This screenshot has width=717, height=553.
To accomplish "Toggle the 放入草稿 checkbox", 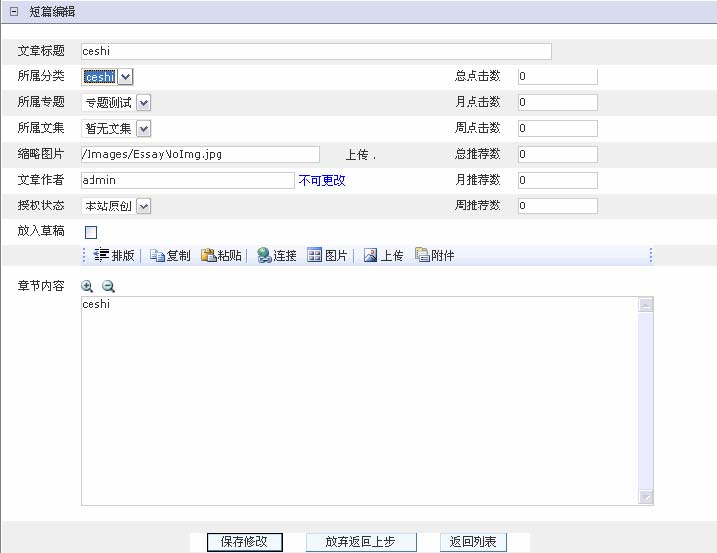I will (x=91, y=232).
